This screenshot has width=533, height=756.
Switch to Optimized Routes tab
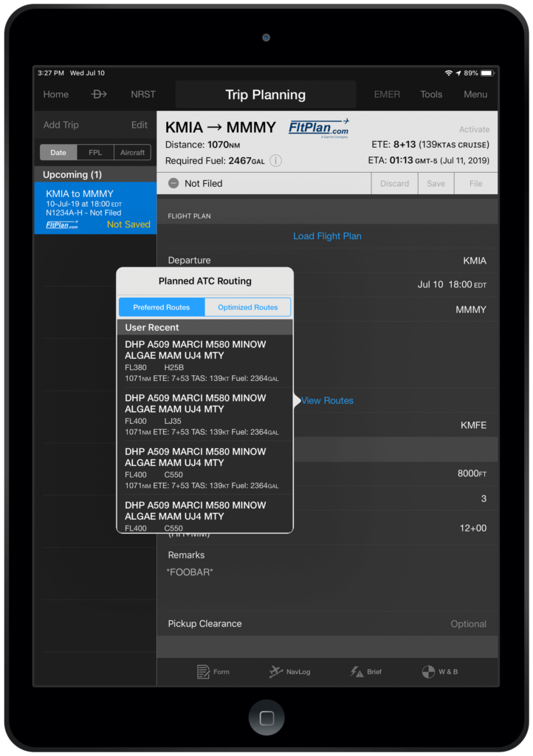tap(248, 307)
